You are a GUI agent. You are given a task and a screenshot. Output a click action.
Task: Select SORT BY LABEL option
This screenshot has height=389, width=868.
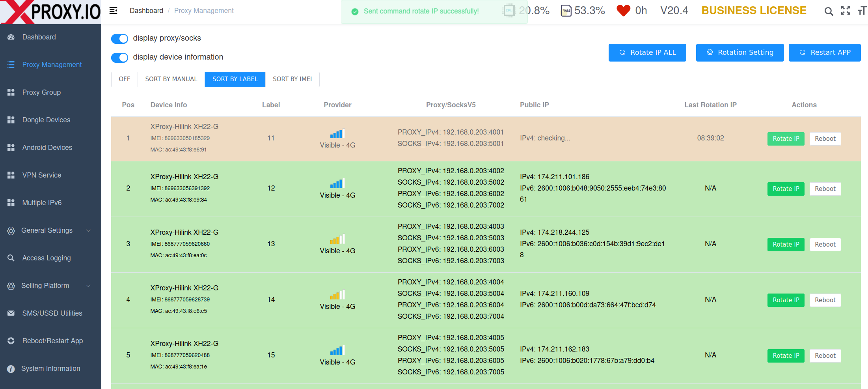point(235,79)
